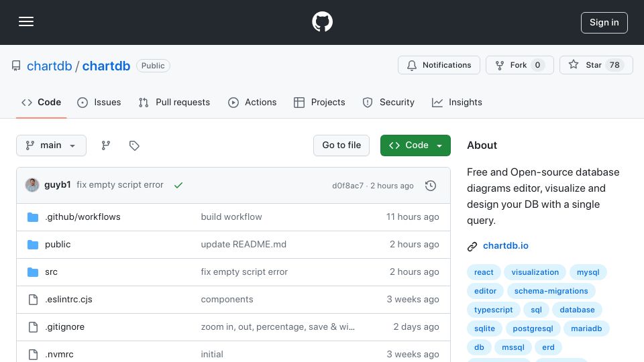Click the repository icon beside chartdb
Image resolution: width=644 pixels, height=362 pixels.
16,66
